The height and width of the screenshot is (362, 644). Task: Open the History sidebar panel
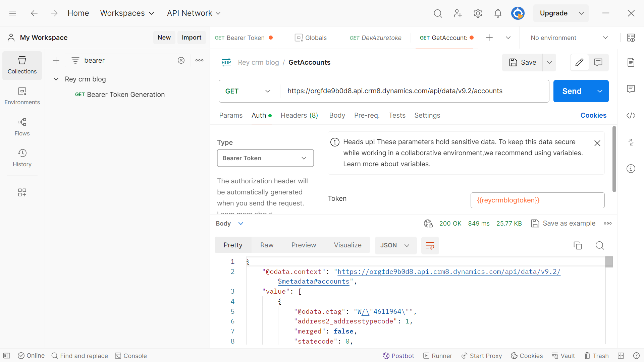(22, 158)
